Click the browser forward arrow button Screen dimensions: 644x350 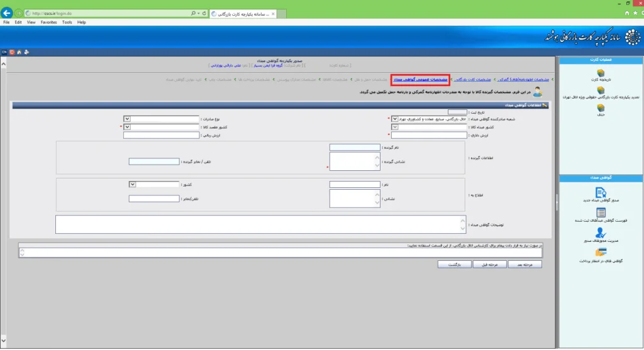coord(18,14)
